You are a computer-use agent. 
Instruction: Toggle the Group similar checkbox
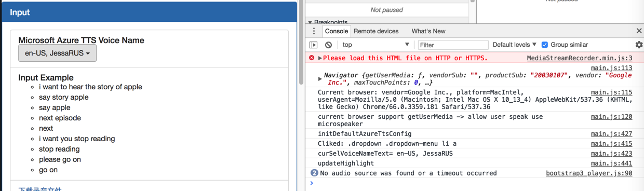[x=544, y=45]
